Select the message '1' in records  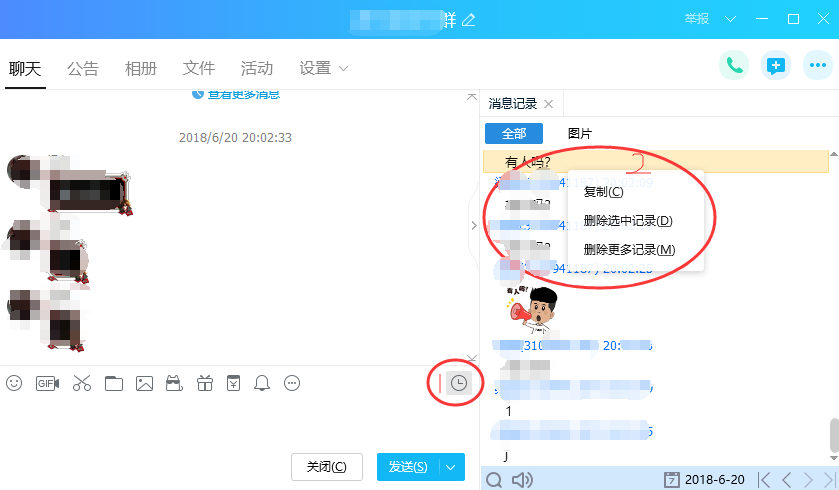(x=508, y=411)
